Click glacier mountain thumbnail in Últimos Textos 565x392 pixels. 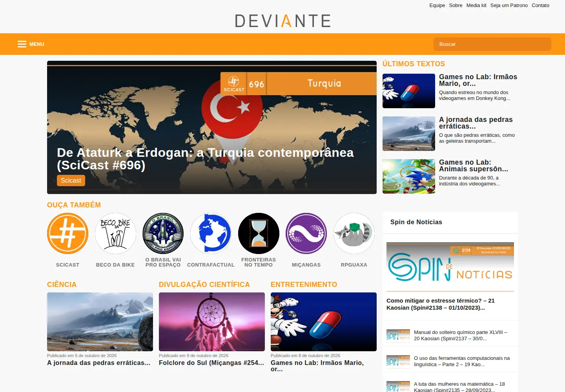[x=409, y=134]
